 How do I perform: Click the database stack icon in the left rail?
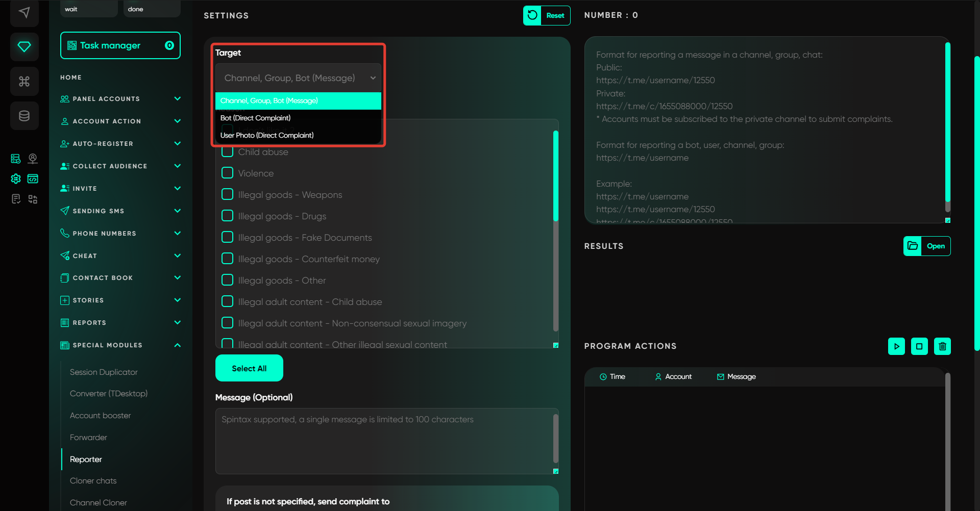24,116
